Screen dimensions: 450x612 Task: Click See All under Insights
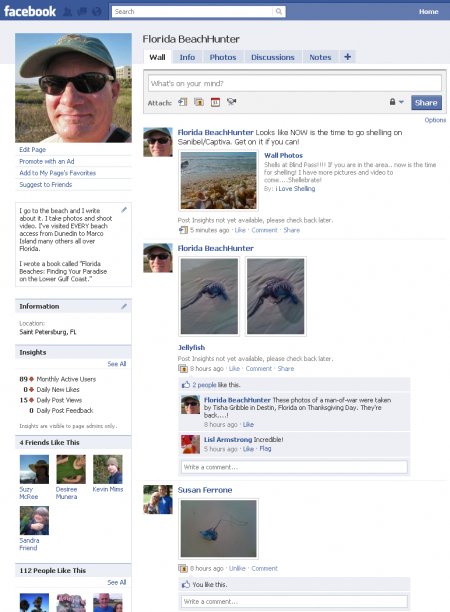click(x=117, y=364)
